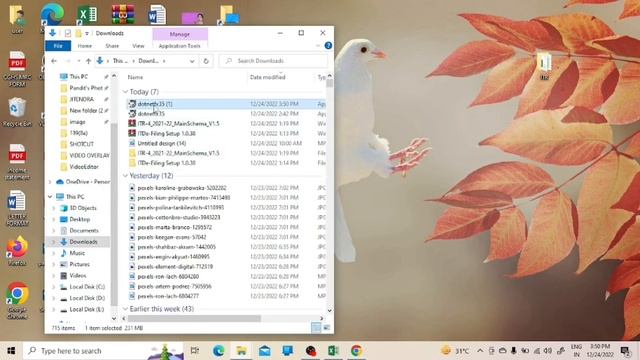
Task: Click taskbar search box
Action: click(x=103, y=351)
